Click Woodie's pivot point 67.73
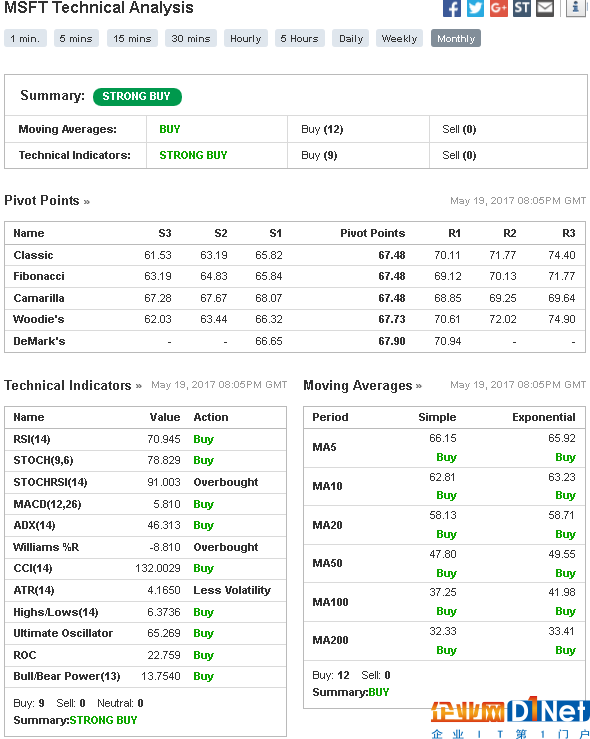The width and height of the screenshot is (590, 739). coord(392,319)
